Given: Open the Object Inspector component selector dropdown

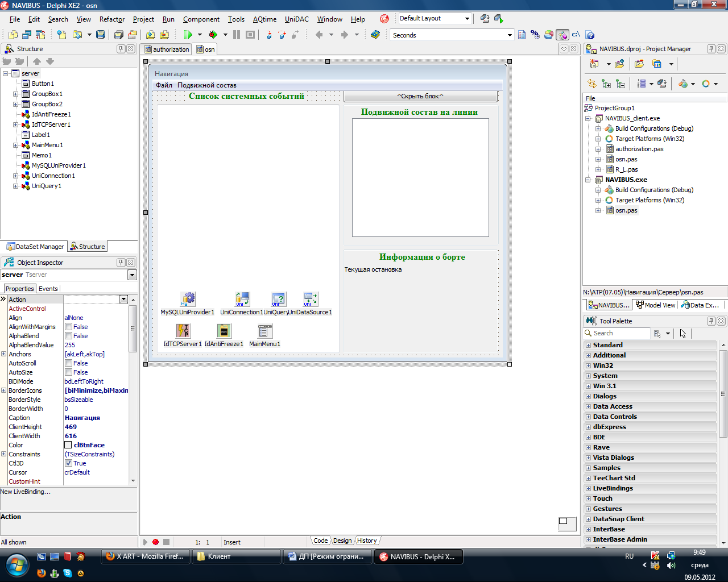Looking at the screenshot, I should coord(132,275).
